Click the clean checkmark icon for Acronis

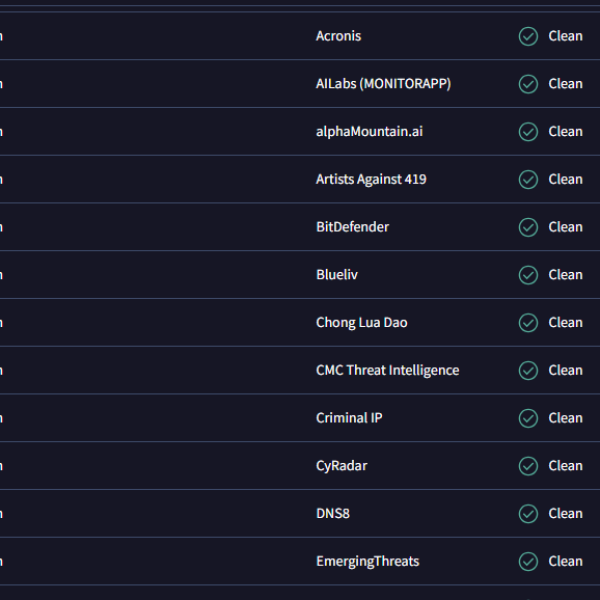click(528, 36)
